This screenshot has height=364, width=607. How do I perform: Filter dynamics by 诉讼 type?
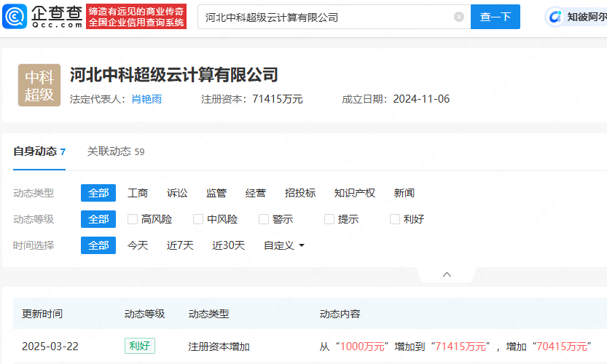pos(177,193)
